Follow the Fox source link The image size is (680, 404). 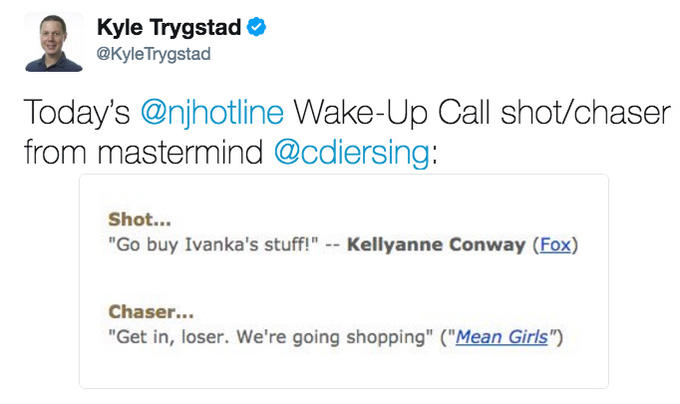pos(555,245)
